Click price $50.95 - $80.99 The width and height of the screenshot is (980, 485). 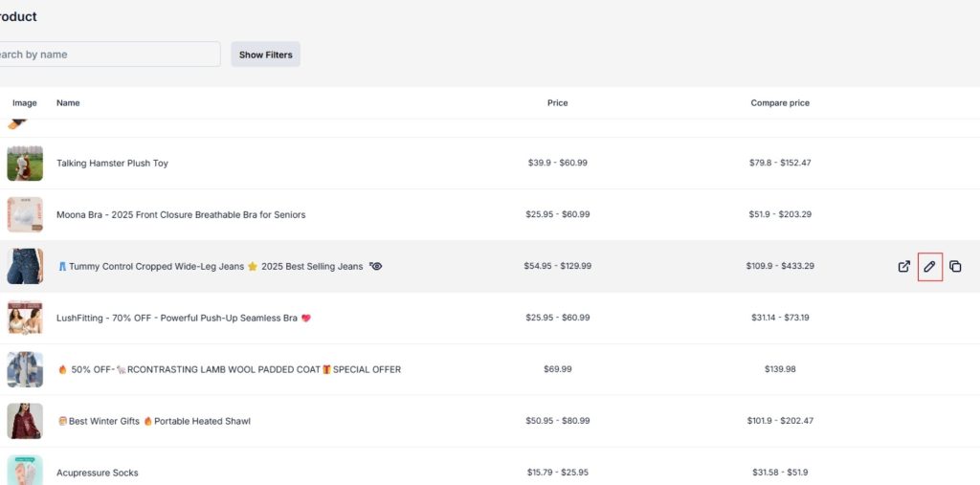558,421
